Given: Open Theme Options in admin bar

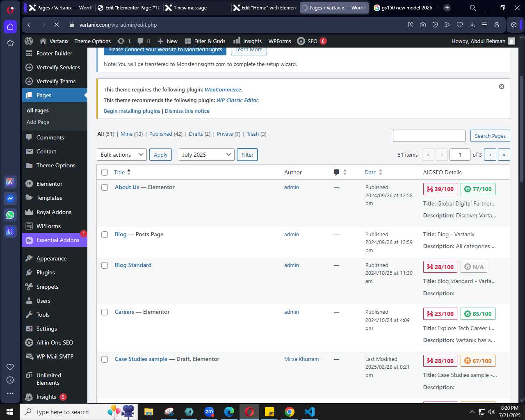Looking at the screenshot, I should pos(93,41).
